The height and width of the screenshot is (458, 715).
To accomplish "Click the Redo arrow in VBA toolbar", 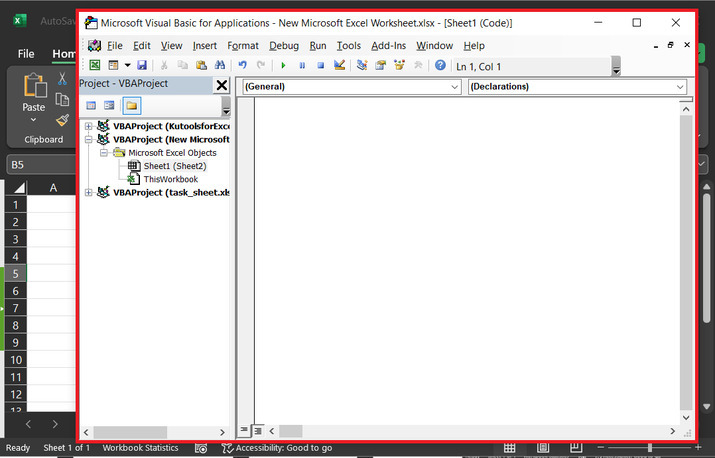I will (x=261, y=65).
